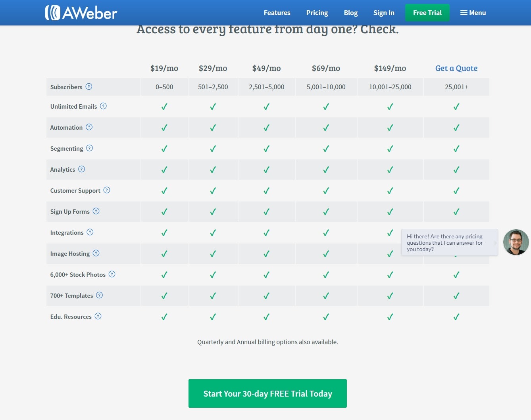Click the Automation row label
Image resolution: width=531 pixels, height=420 pixels.
(x=66, y=128)
